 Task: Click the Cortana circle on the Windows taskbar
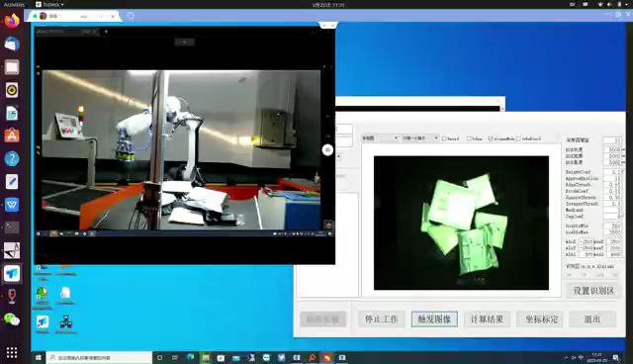(159, 357)
